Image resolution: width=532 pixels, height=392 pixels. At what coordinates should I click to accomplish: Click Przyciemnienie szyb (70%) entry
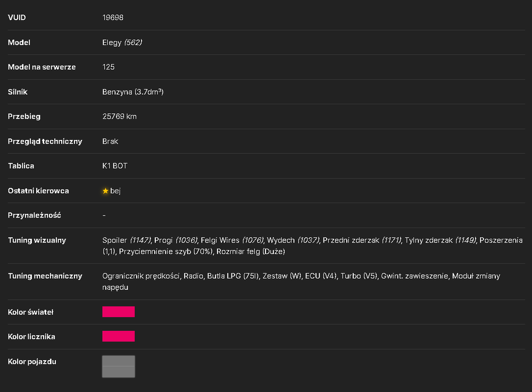(166, 252)
